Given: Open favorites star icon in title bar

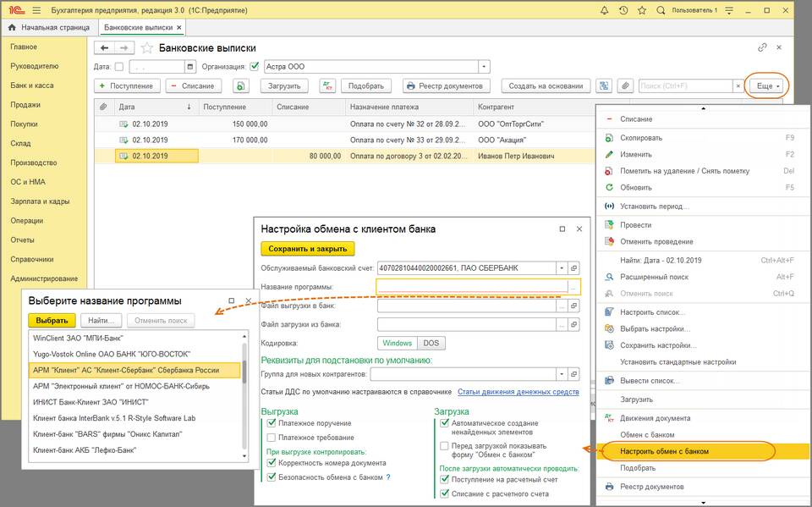Looking at the screenshot, I should pyautogui.click(x=642, y=10).
